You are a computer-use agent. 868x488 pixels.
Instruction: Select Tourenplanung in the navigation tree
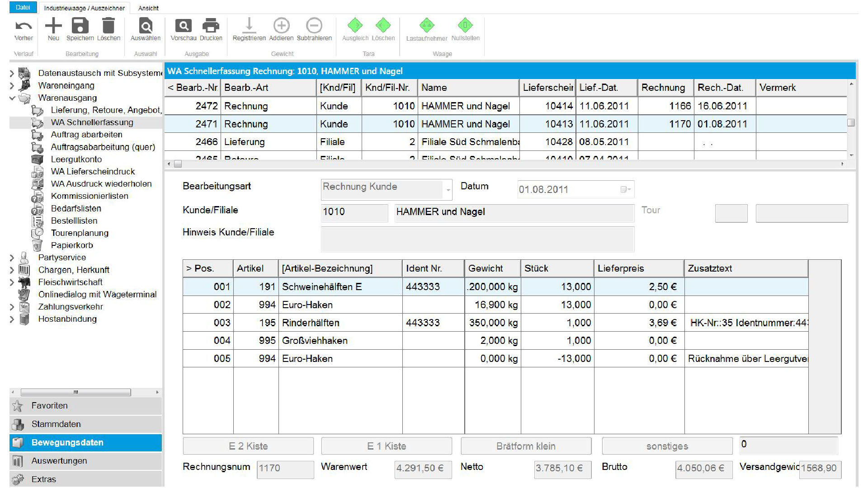coord(80,233)
